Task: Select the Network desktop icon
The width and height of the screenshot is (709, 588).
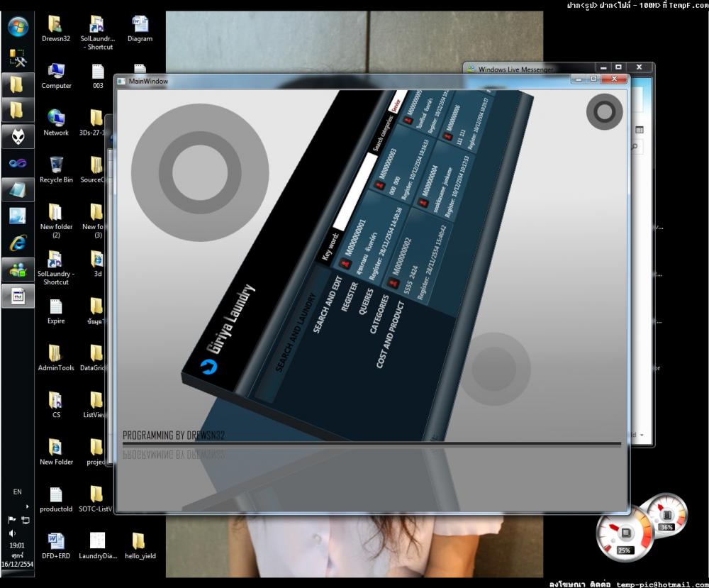Action: click(56, 123)
